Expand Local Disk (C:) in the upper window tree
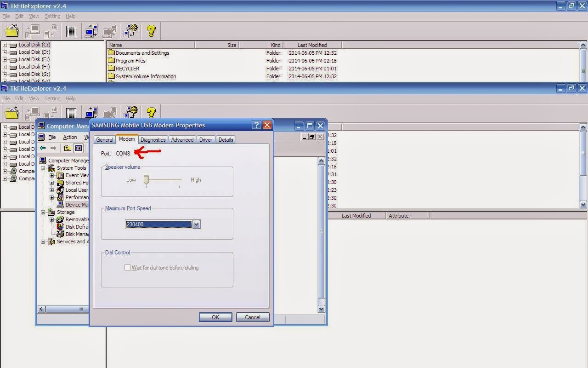This screenshot has height=368, width=588. [x=5, y=45]
